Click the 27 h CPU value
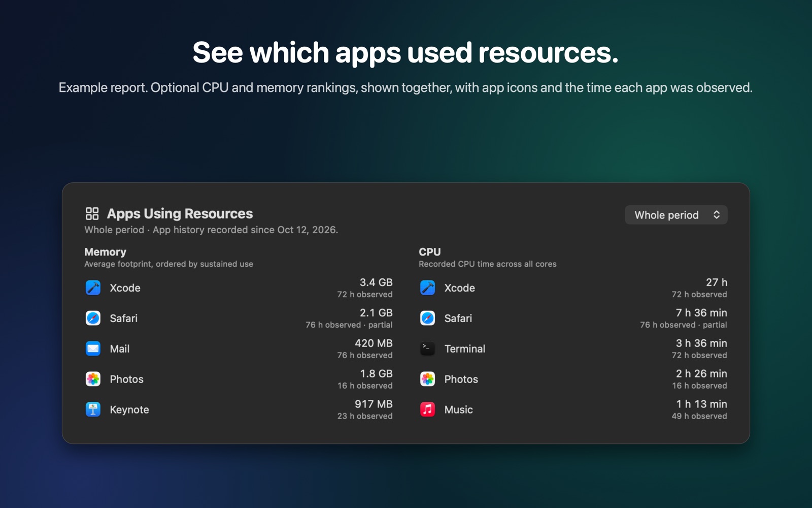Screen dimensions: 812x508 [717, 282]
